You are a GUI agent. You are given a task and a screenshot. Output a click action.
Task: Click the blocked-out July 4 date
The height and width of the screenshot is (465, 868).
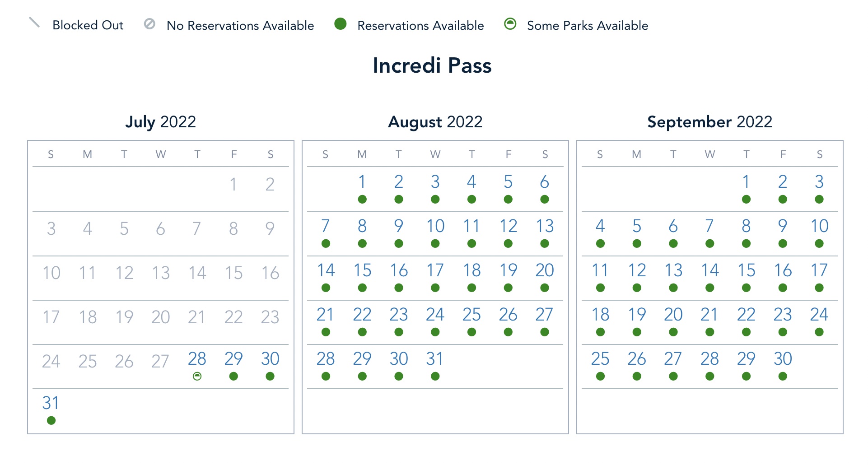pyautogui.click(x=88, y=229)
